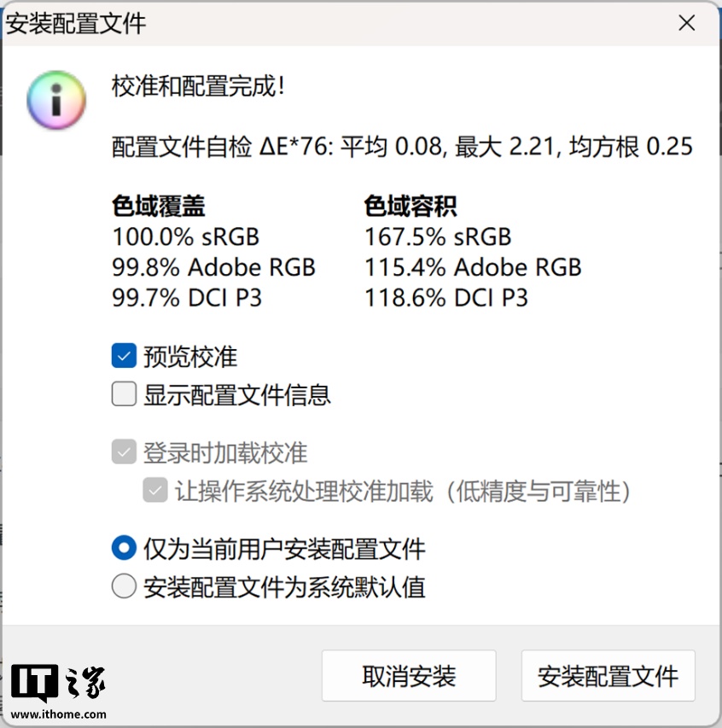The width and height of the screenshot is (722, 728).
Task: Uncheck the 预览校准 checkbox
Action: pyautogui.click(x=125, y=356)
